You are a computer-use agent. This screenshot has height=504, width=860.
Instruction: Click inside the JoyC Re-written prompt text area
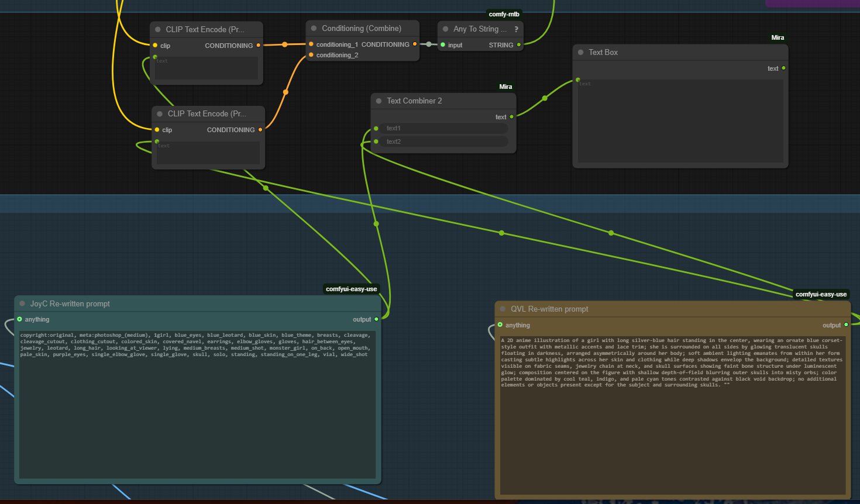coord(197,409)
